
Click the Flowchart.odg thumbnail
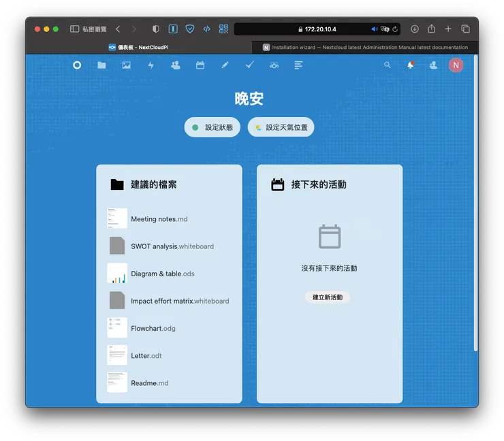click(117, 327)
